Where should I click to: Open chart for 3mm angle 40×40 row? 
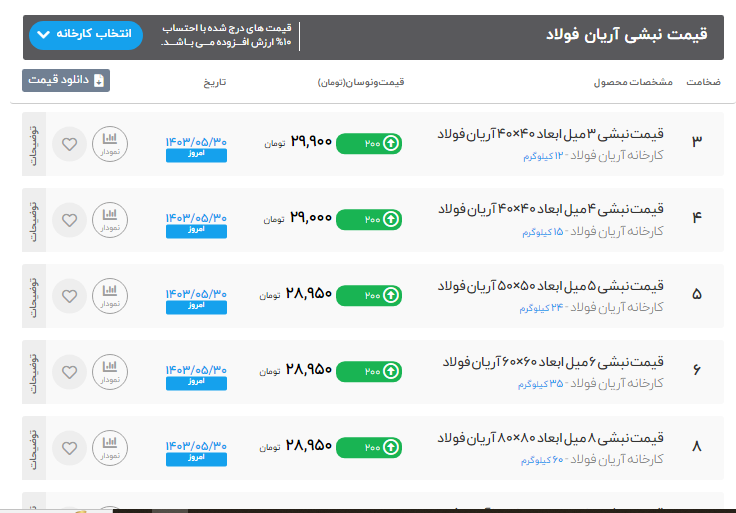coord(110,144)
